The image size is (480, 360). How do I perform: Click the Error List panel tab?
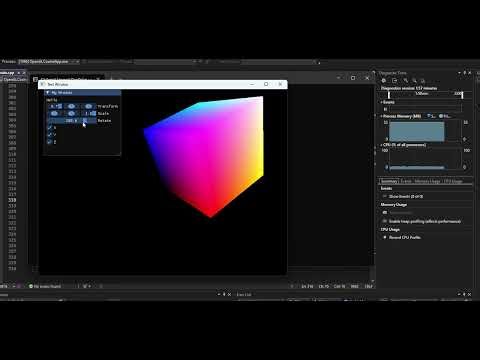244,295
